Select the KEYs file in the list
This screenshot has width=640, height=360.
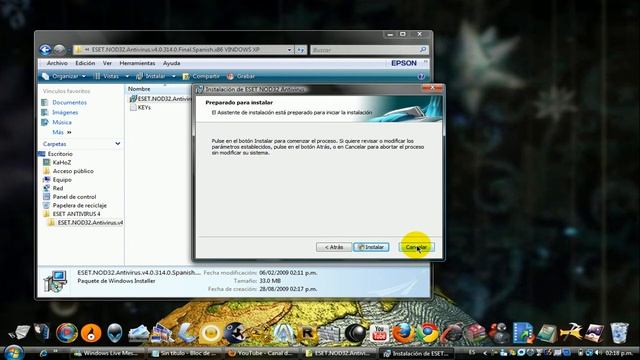(141, 107)
